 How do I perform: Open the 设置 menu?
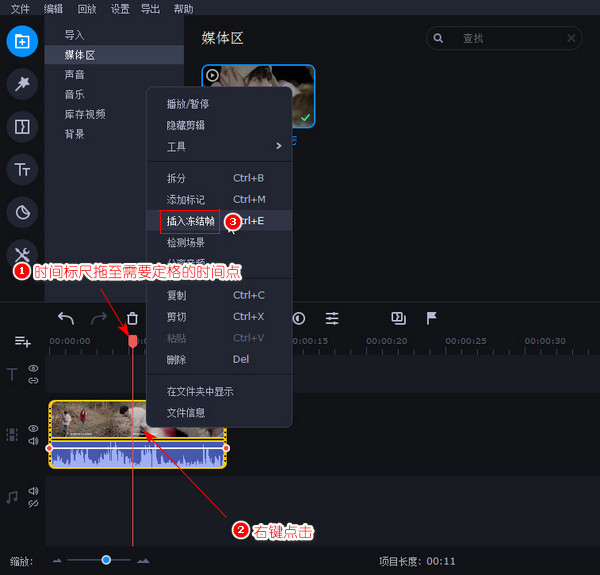120,8
